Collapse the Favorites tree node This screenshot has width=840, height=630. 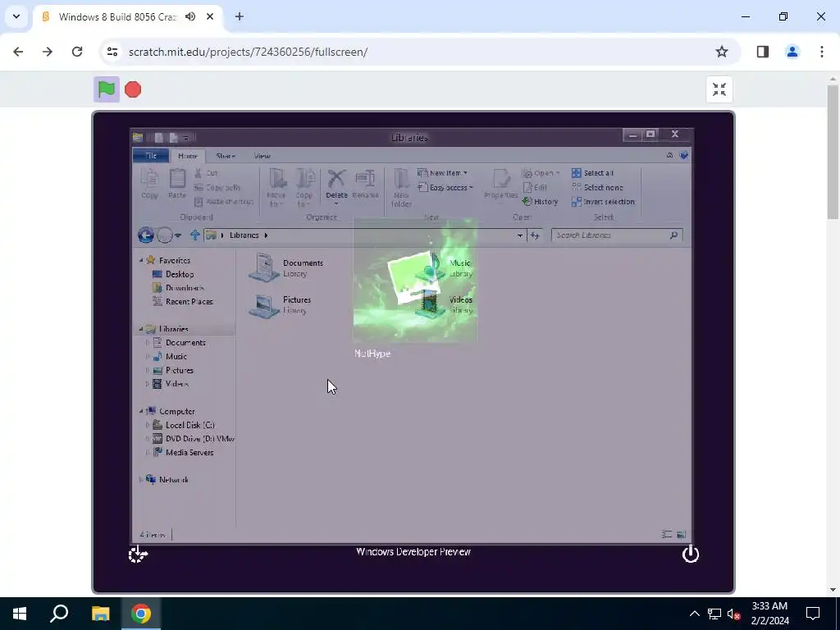[x=141, y=260]
